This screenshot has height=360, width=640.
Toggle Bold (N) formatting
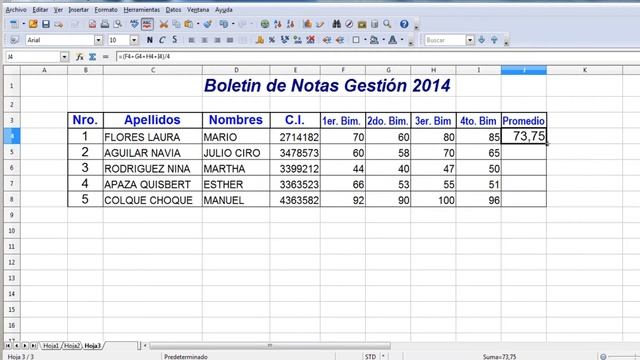click(149, 40)
